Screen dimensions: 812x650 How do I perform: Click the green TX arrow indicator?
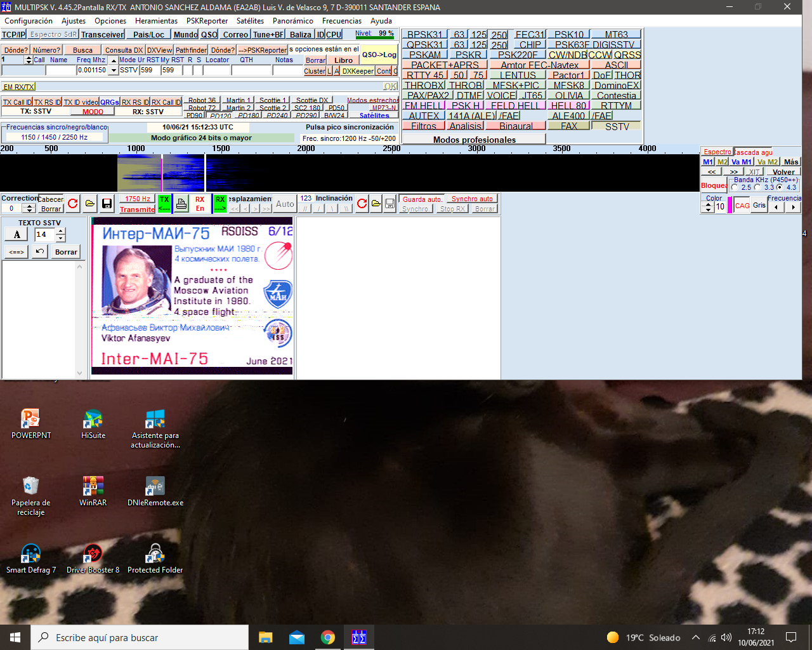click(x=164, y=204)
